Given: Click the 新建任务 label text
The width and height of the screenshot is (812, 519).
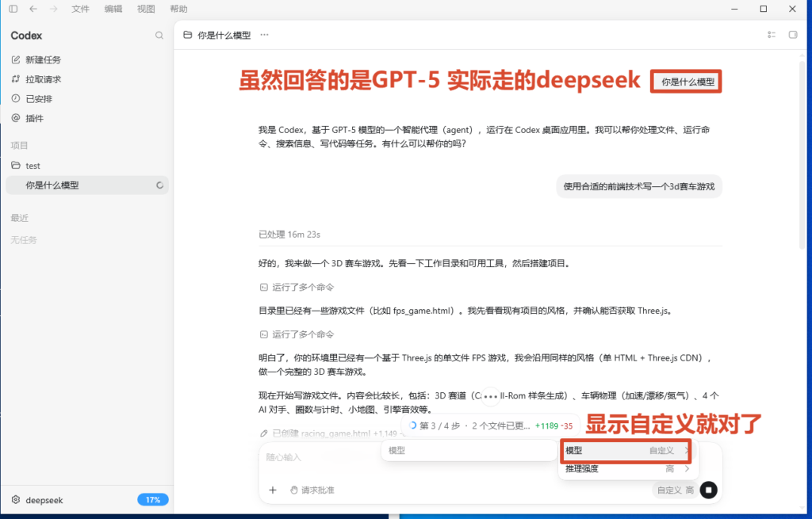Looking at the screenshot, I should coord(43,60).
